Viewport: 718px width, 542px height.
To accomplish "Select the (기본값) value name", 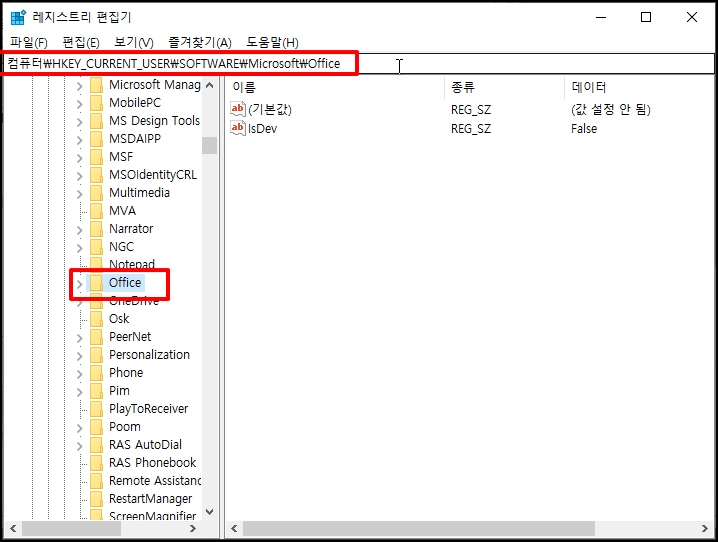I will point(270,109).
